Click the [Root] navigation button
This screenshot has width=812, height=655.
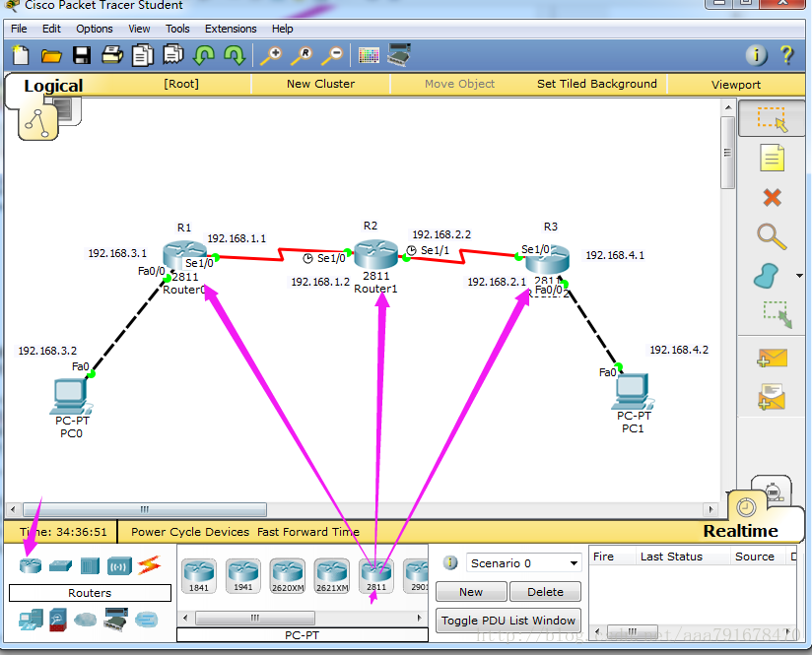tap(181, 84)
